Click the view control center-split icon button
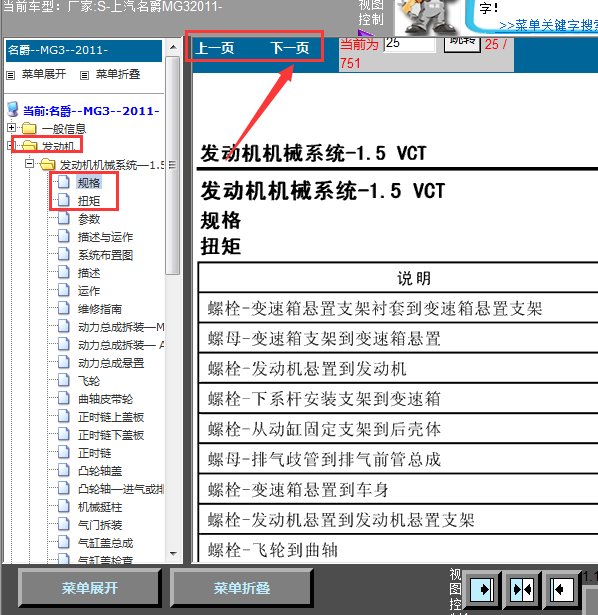Screen dimensions: 598x615 point(522,590)
